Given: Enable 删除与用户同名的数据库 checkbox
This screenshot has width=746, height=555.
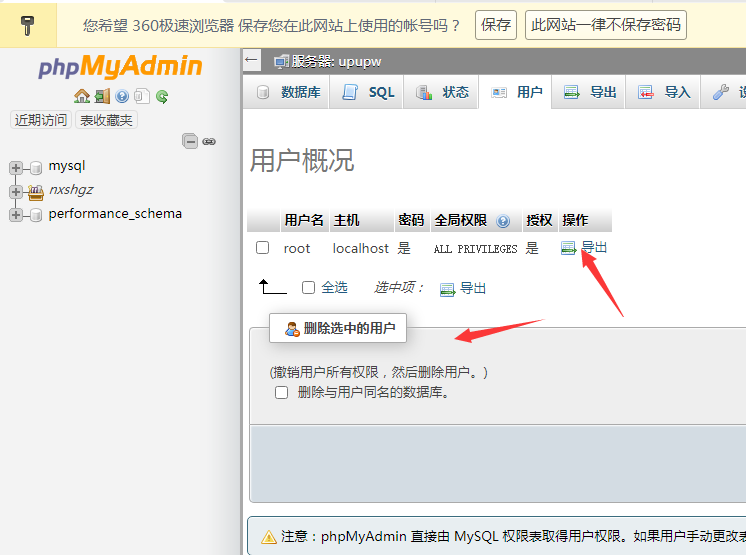Looking at the screenshot, I should pos(282,393).
